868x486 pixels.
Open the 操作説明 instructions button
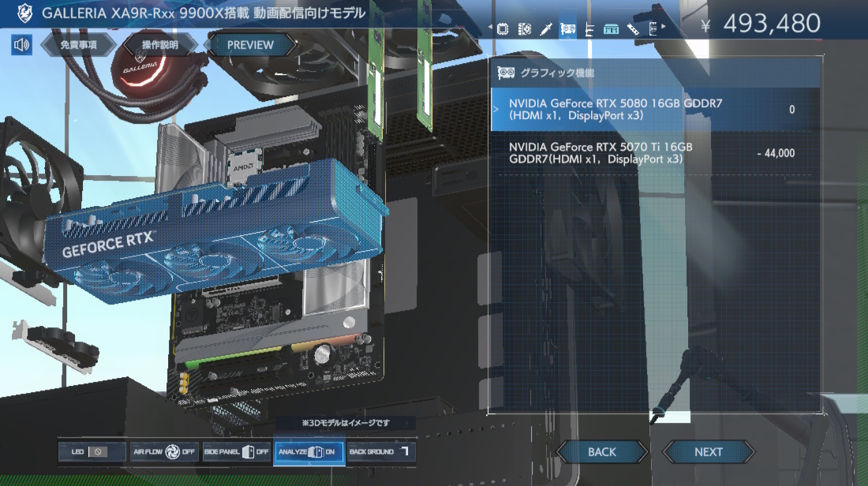[x=160, y=45]
